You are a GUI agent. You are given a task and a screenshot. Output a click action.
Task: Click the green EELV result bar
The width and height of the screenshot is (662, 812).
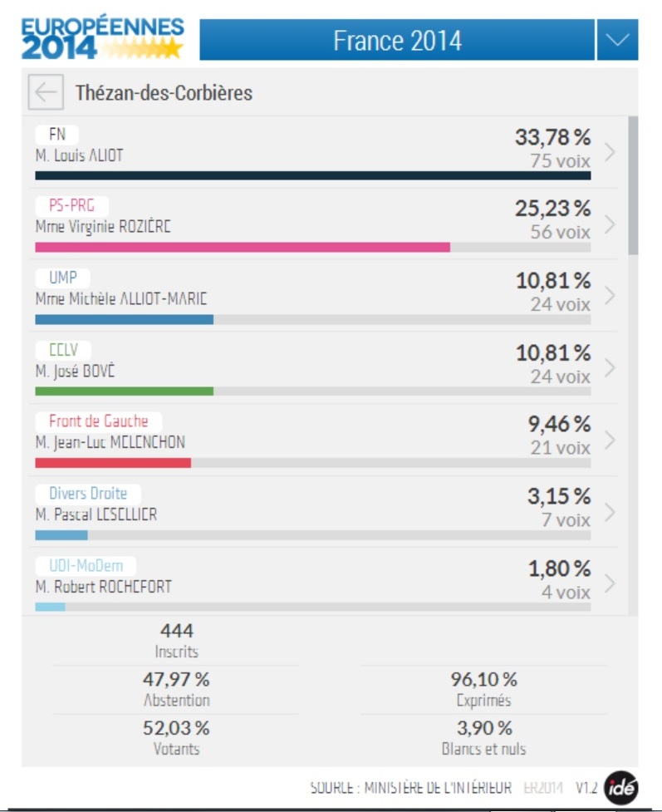coord(124,391)
